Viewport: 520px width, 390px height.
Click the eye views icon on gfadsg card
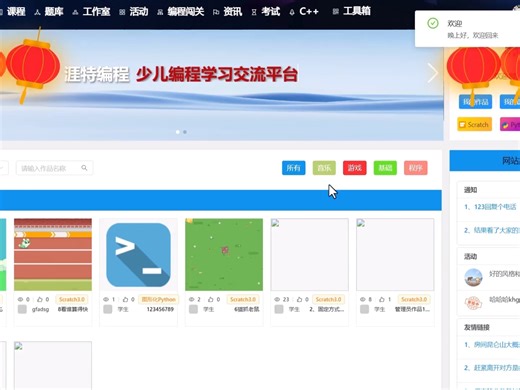pyautogui.click(x=21, y=299)
